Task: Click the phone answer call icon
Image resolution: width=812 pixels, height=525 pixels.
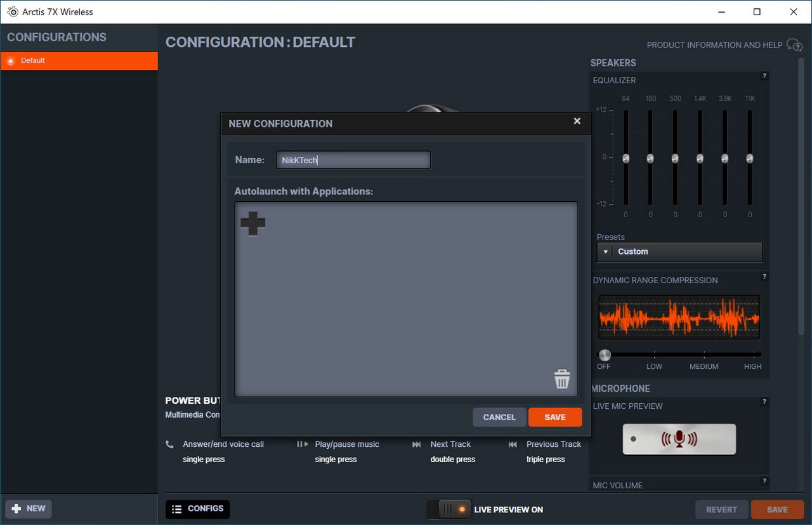Action: coord(169,444)
